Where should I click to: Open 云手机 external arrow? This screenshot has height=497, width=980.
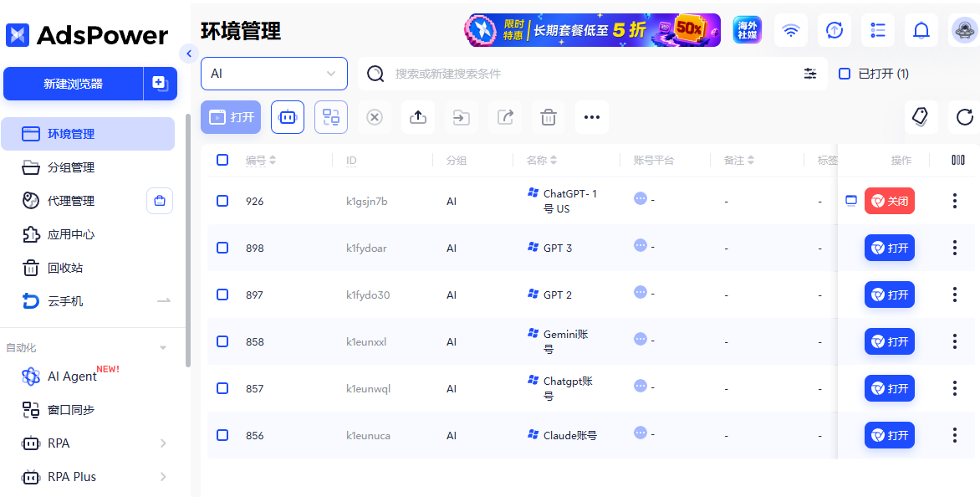[164, 301]
